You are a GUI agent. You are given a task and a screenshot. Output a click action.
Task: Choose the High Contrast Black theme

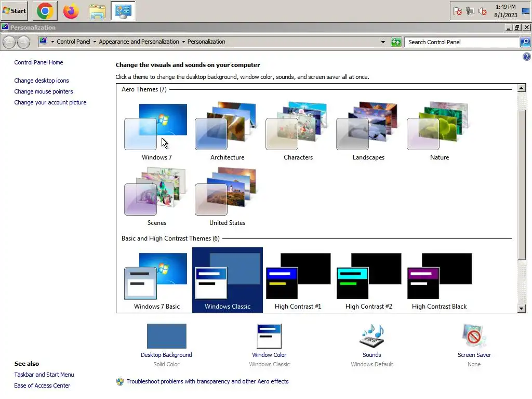tap(440, 280)
